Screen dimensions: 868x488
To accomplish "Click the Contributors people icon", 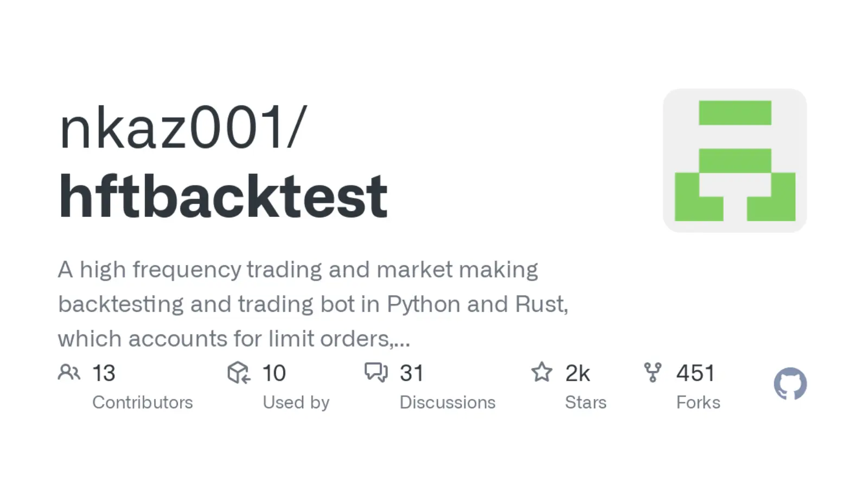I will [69, 373].
